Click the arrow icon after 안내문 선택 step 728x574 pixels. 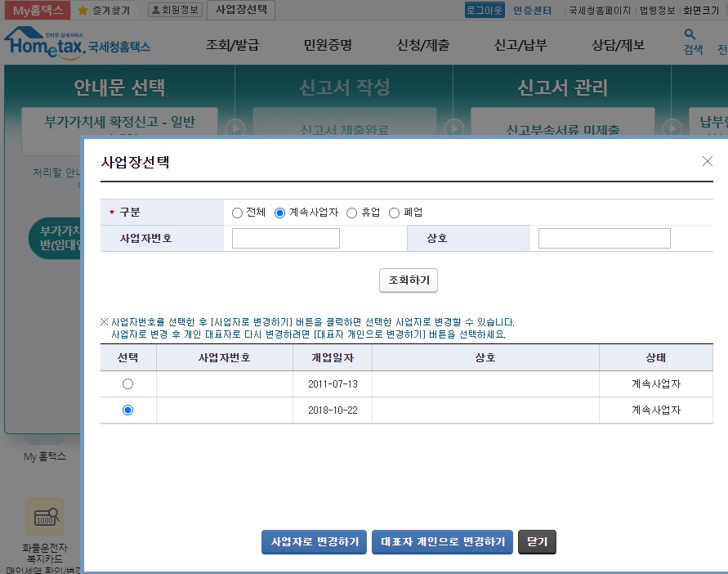click(235, 128)
